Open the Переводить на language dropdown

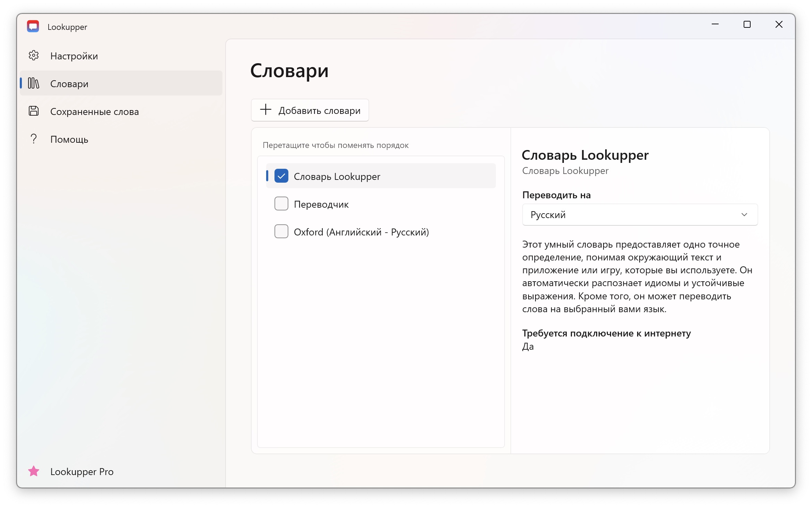pos(640,215)
